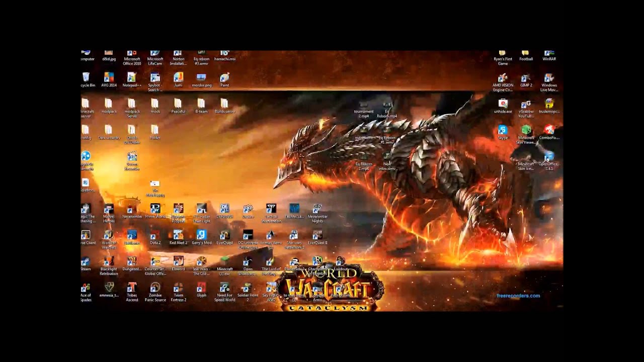The height and width of the screenshot is (362, 644).
Task: Select the Tactical Intervention shortcut
Action: pyautogui.click(x=271, y=213)
